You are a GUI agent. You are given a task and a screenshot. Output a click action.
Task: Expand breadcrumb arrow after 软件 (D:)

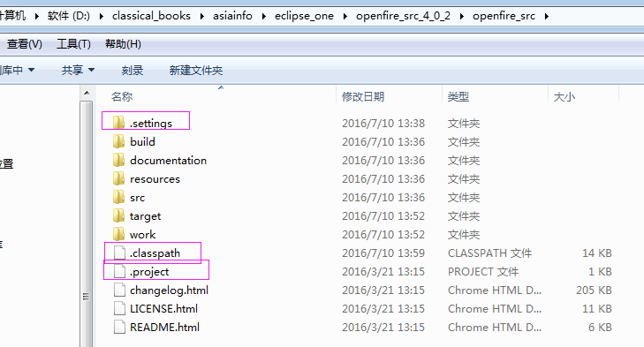(101, 17)
